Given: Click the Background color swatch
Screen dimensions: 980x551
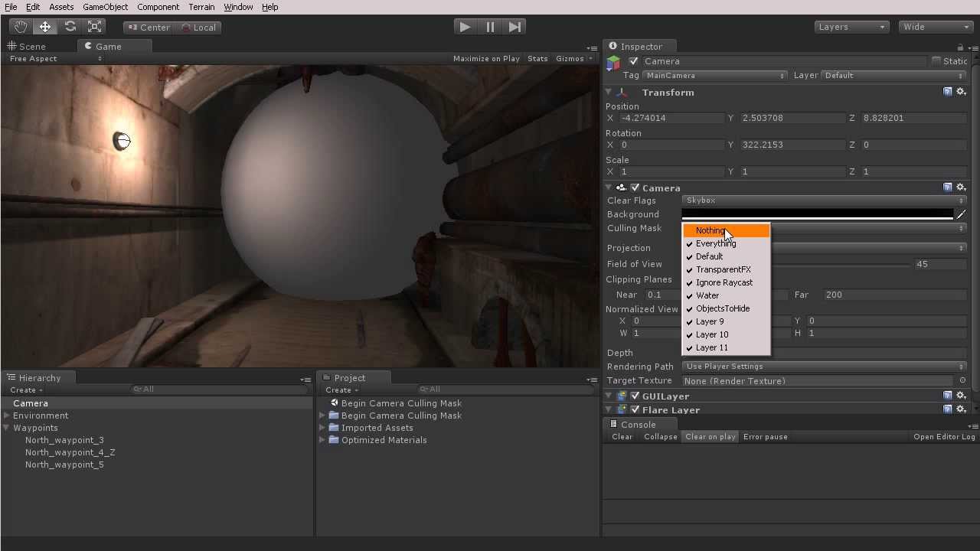Looking at the screenshot, I should 817,214.
